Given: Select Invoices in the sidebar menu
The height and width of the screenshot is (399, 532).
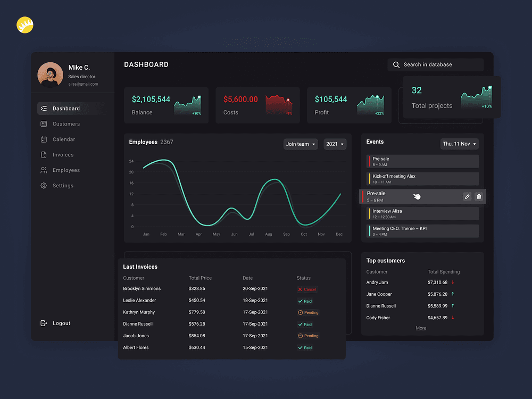Looking at the screenshot, I should pos(63,155).
